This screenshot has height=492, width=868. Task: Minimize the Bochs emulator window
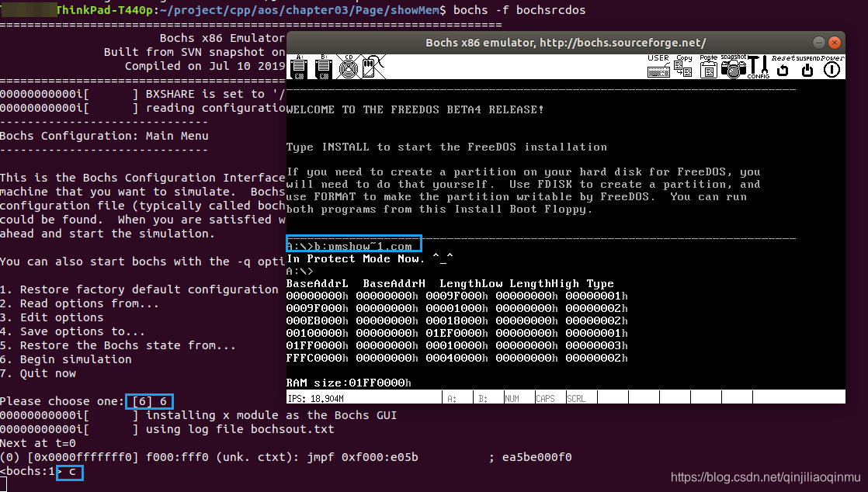(x=819, y=43)
